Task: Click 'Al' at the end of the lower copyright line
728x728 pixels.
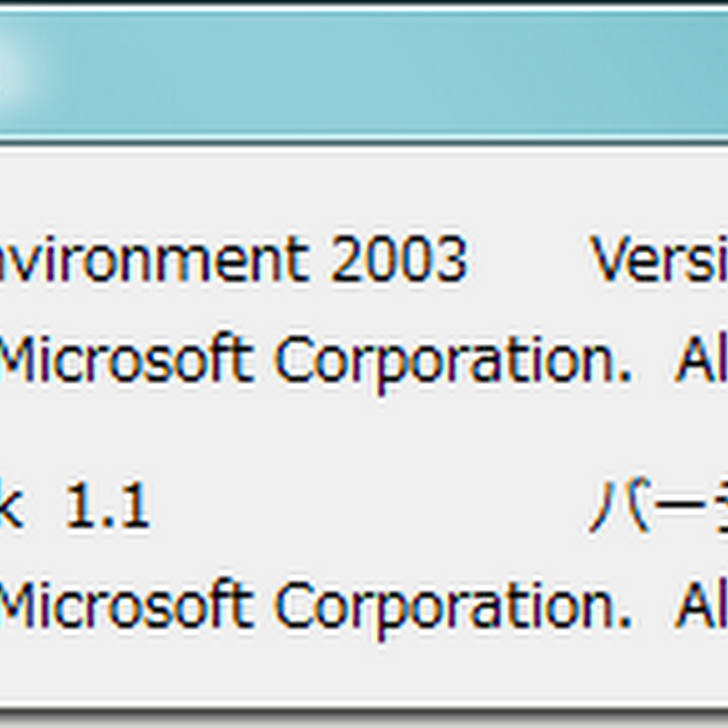Action: pyautogui.click(x=701, y=606)
